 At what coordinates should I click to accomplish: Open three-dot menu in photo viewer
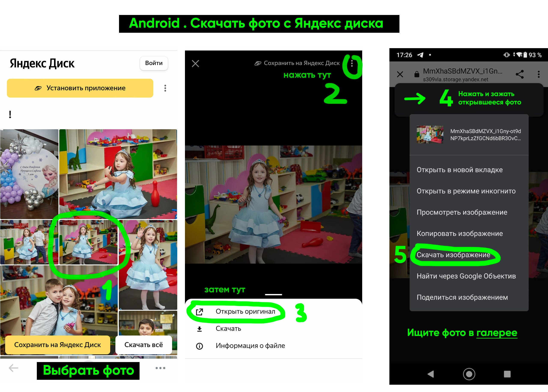352,64
